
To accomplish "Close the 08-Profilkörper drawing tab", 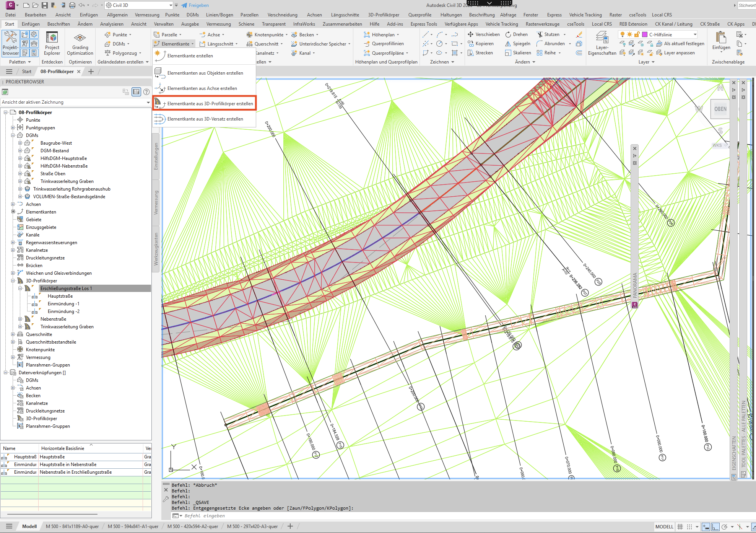I will pos(79,72).
